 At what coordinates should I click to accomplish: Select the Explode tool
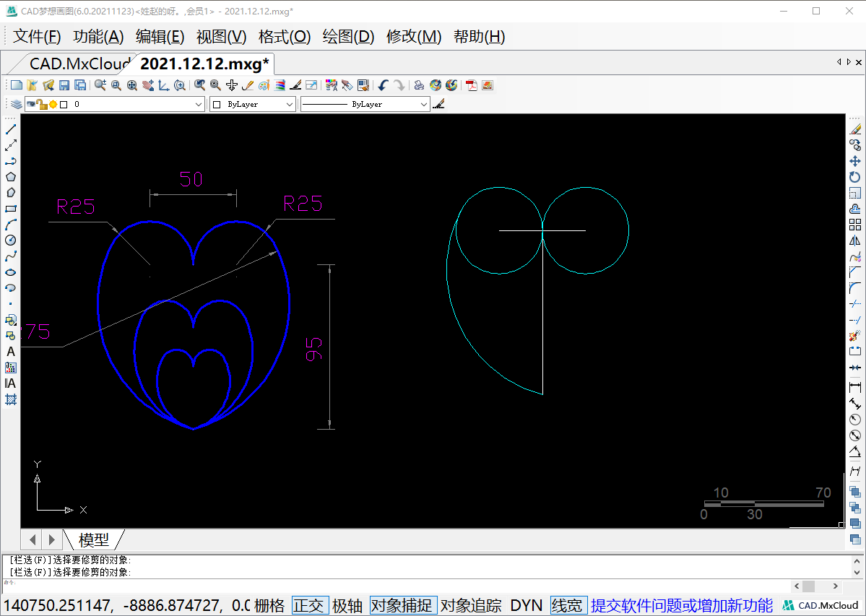[x=855, y=336]
